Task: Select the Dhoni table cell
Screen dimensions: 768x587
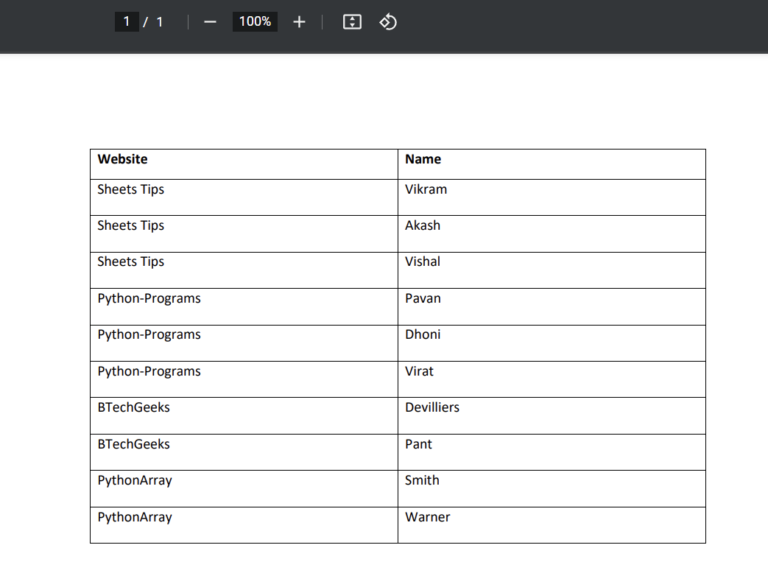Action: click(423, 335)
